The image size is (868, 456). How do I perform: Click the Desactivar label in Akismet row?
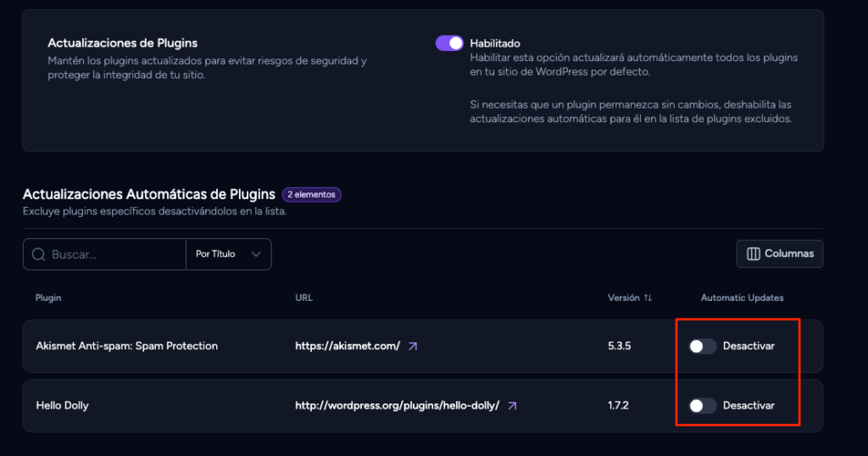pos(748,346)
